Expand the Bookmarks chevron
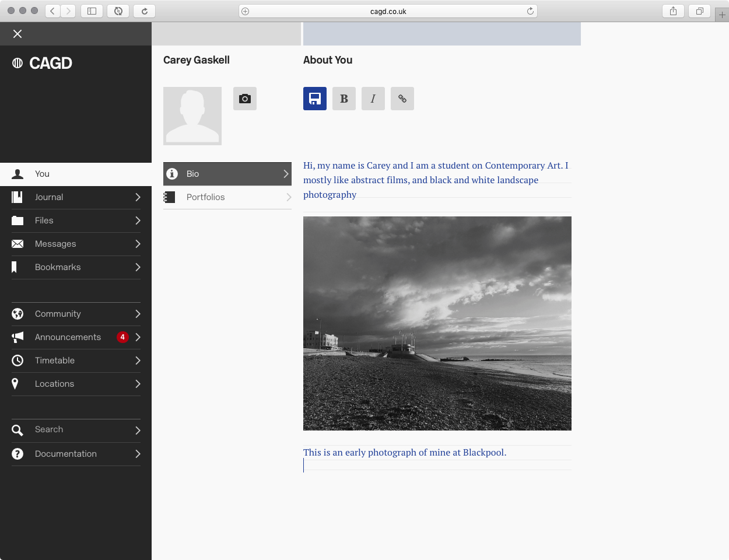 click(x=138, y=267)
